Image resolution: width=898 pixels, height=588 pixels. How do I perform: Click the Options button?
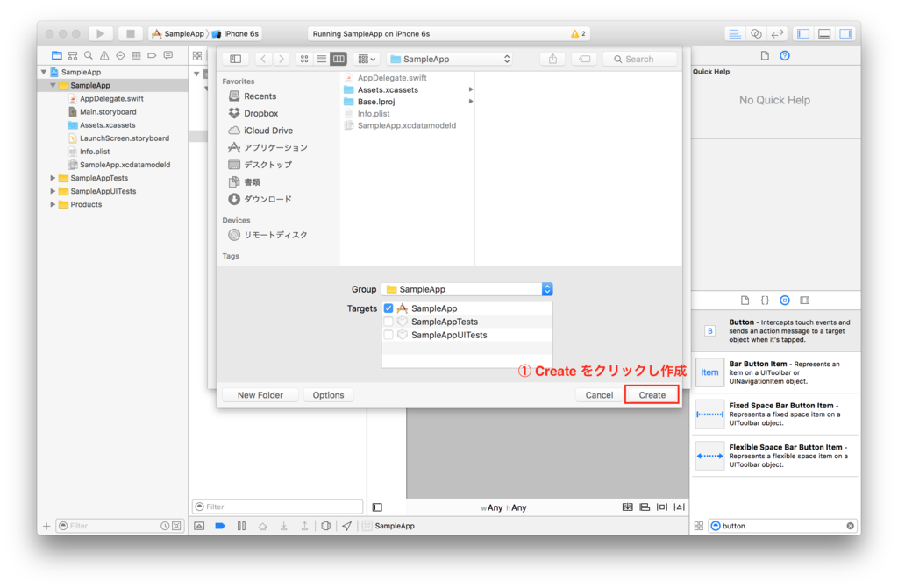click(x=328, y=395)
